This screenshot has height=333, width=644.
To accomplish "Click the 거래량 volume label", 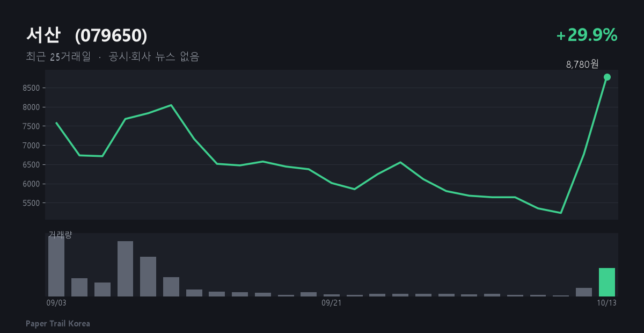I will [x=60, y=235].
